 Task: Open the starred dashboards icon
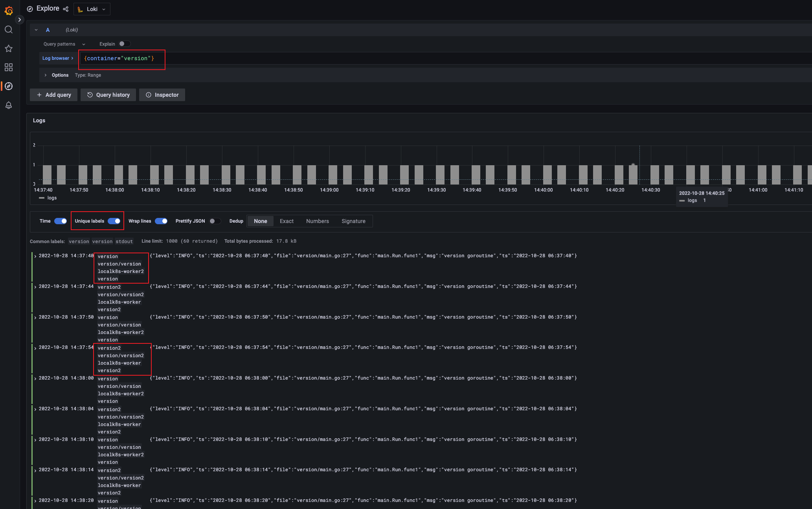pos(9,48)
